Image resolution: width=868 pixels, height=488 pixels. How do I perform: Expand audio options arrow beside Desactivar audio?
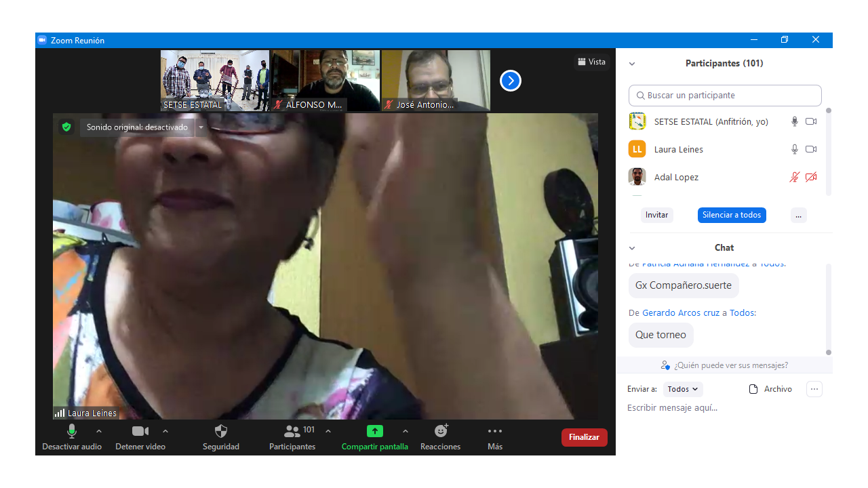99,431
